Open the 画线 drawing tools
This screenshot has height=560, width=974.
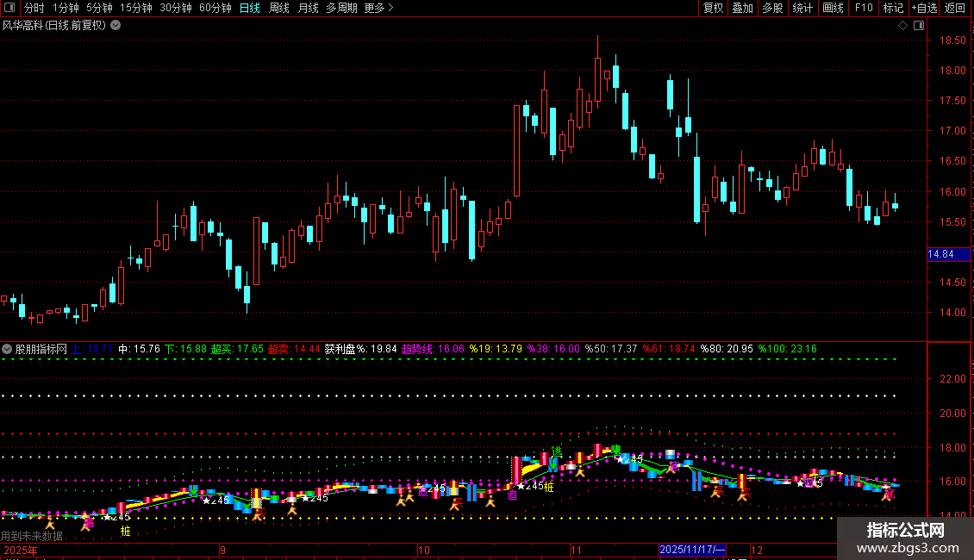(x=833, y=8)
